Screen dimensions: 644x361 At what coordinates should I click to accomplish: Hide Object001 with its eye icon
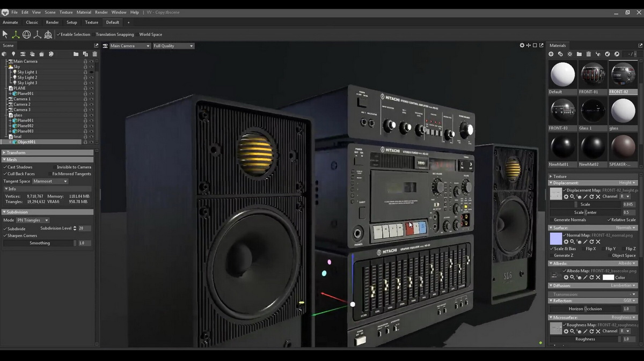(x=91, y=142)
